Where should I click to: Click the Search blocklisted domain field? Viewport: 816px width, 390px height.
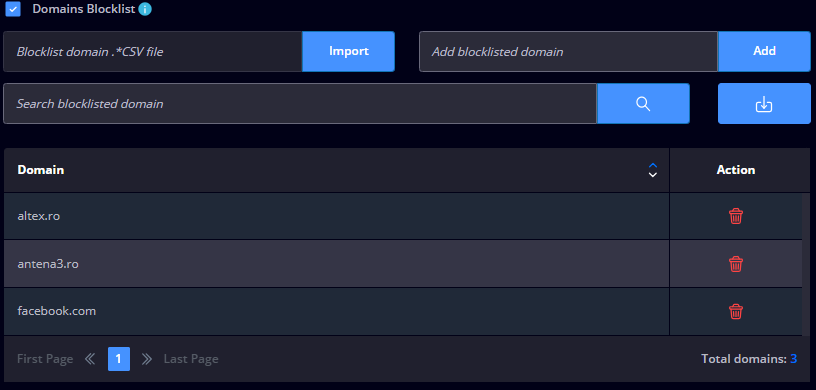point(300,104)
